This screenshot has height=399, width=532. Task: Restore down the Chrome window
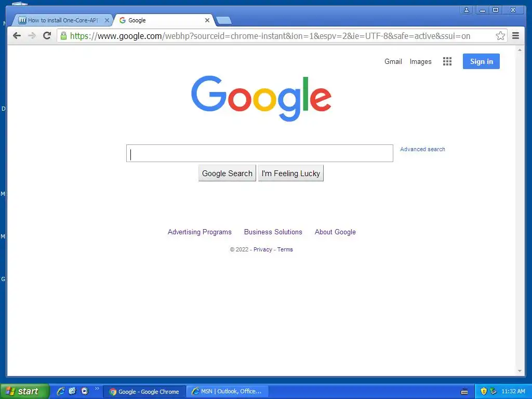495,10
